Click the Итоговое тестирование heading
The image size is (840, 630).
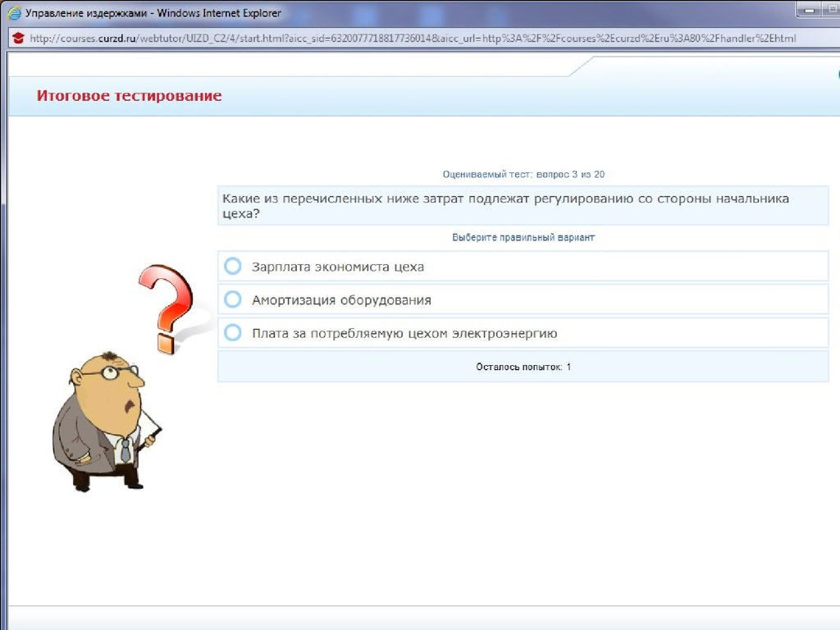(129, 96)
